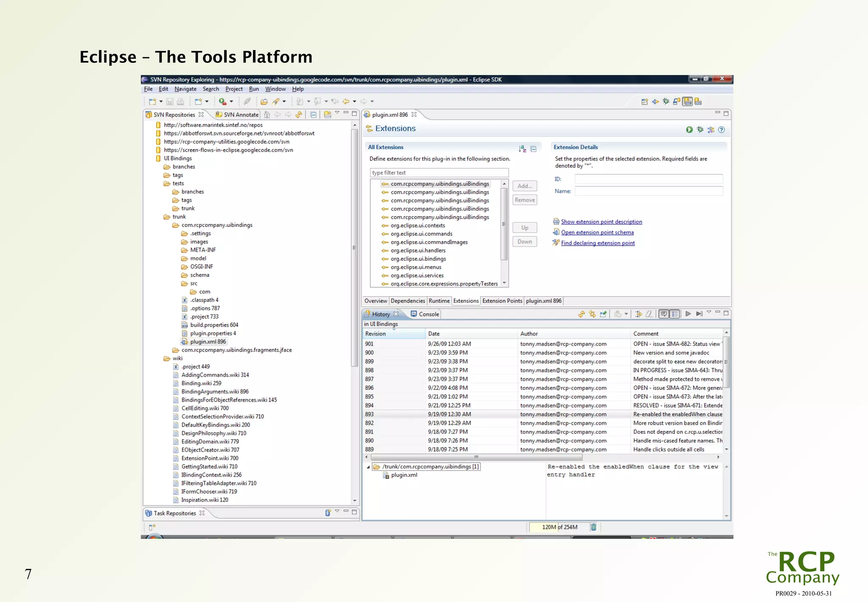Select revision 893 row in History table

tap(544, 414)
